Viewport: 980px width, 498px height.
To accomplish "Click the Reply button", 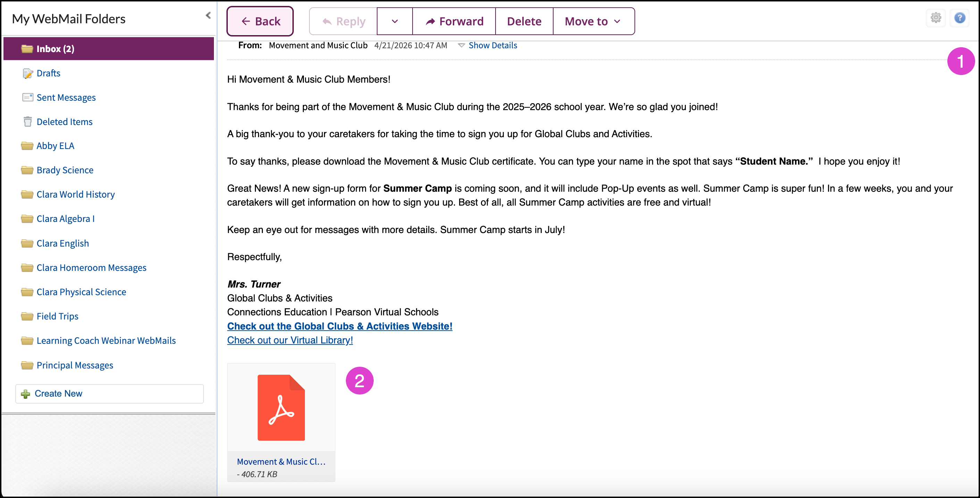I will point(343,21).
